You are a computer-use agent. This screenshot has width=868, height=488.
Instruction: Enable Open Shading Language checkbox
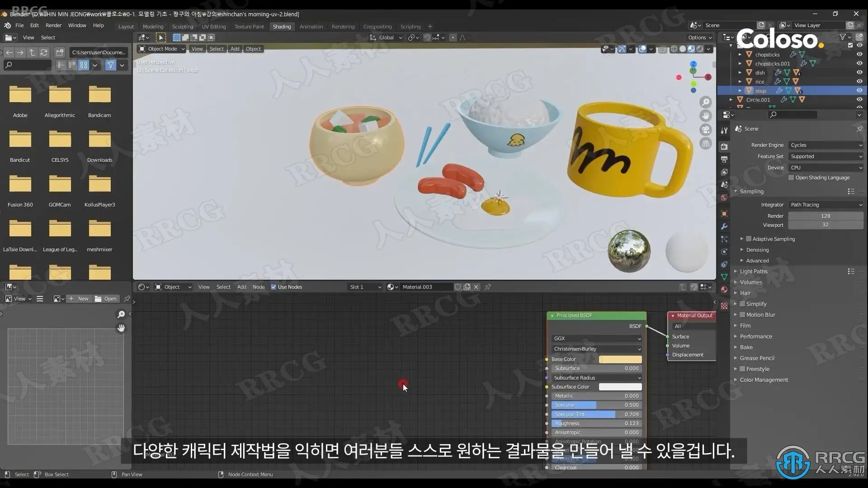click(791, 178)
